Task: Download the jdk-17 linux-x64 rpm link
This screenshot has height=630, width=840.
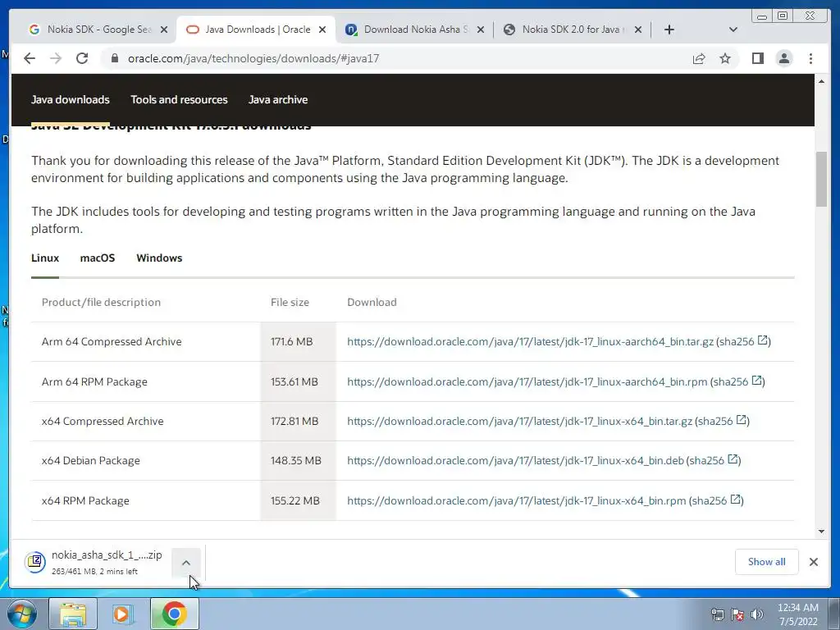Action: click(517, 501)
